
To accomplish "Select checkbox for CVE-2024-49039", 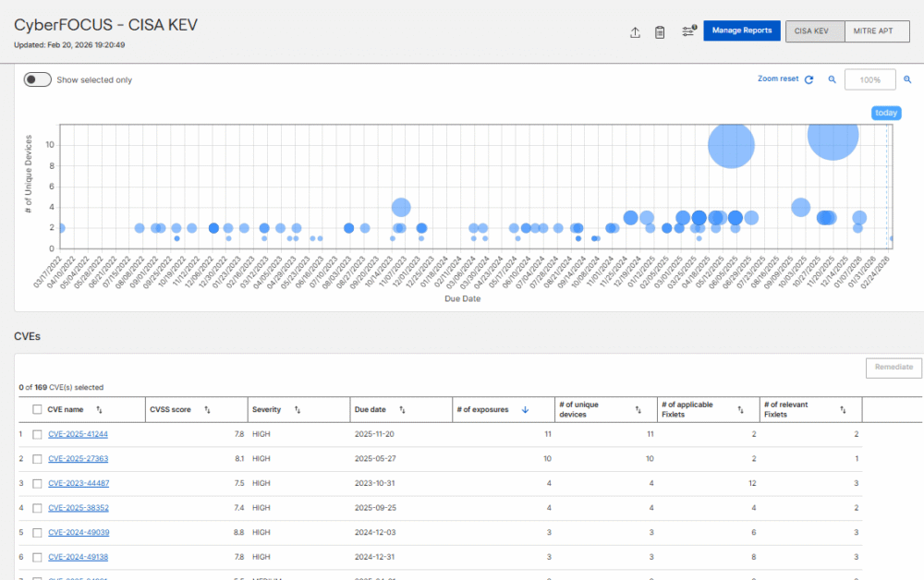I will [37, 533].
